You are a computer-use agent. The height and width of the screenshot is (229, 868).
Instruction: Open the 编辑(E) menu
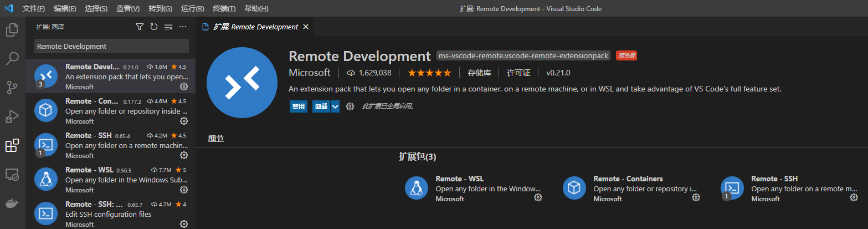(x=65, y=9)
